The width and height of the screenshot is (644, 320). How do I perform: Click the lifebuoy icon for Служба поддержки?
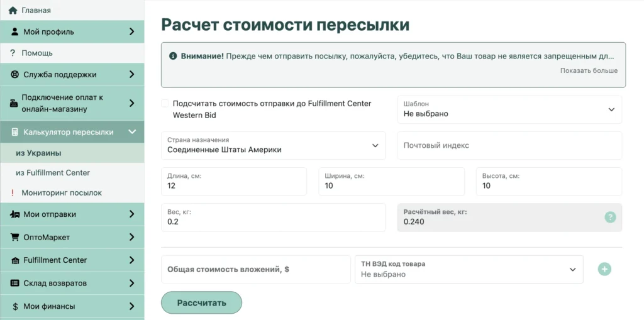(15, 74)
